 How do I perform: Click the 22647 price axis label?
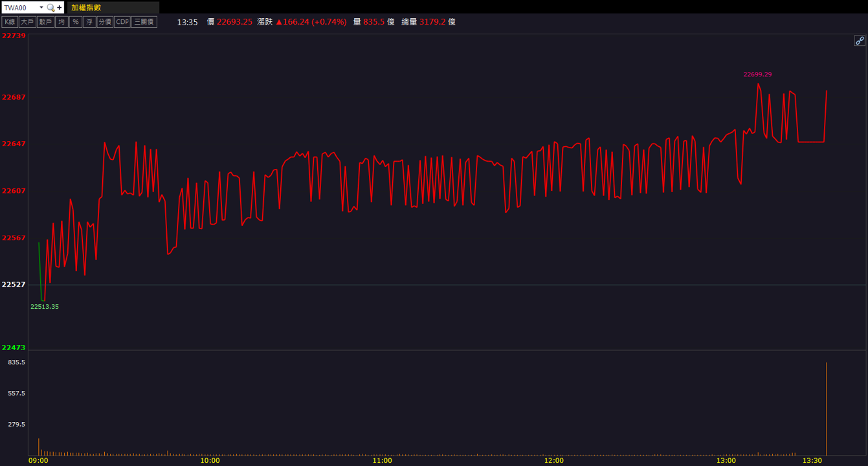tap(14, 144)
